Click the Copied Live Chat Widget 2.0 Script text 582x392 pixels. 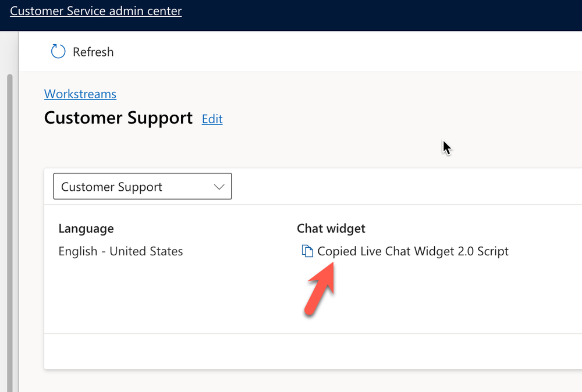click(x=413, y=251)
